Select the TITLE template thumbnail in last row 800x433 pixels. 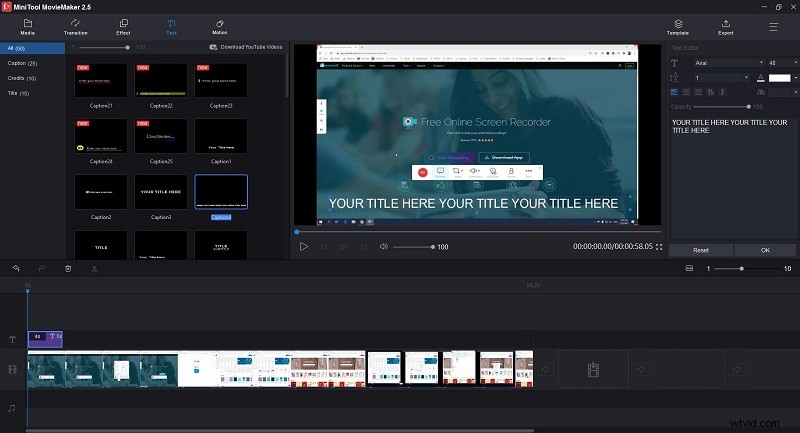[x=101, y=245]
